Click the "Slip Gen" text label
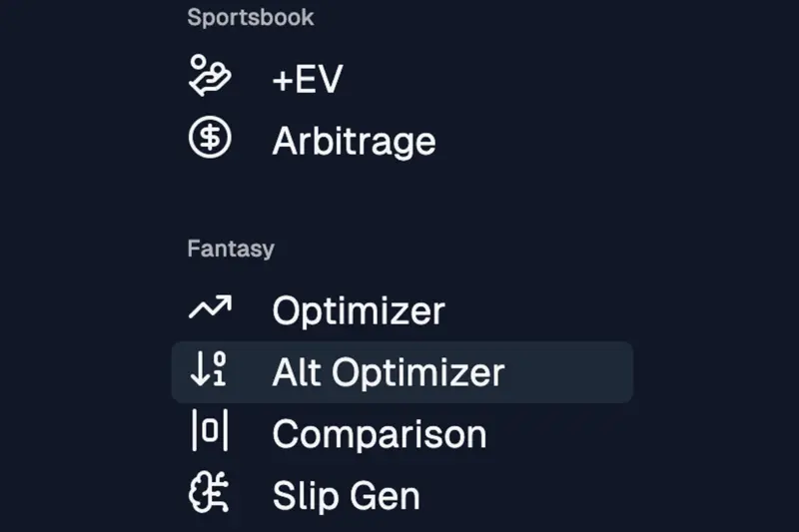Screen dimensions: 799x532 346,496
